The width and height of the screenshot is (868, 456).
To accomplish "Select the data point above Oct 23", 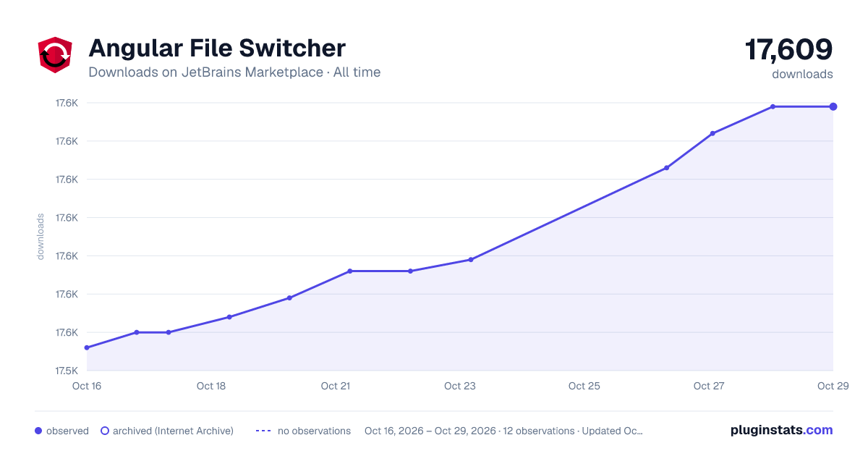I will (471, 260).
